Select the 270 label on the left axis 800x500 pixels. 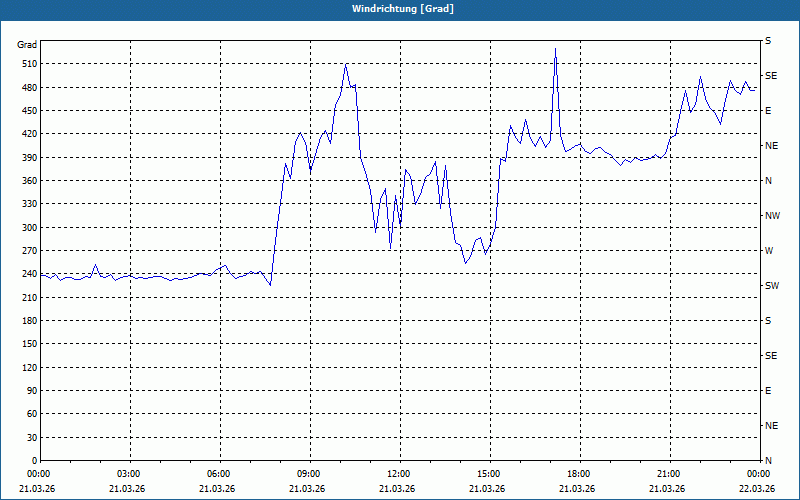pyautogui.click(x=30, y=251)
